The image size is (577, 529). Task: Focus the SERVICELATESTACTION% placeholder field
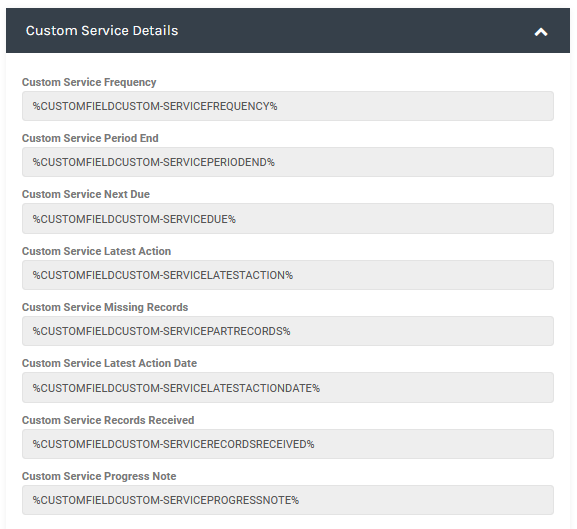point(288,275)
